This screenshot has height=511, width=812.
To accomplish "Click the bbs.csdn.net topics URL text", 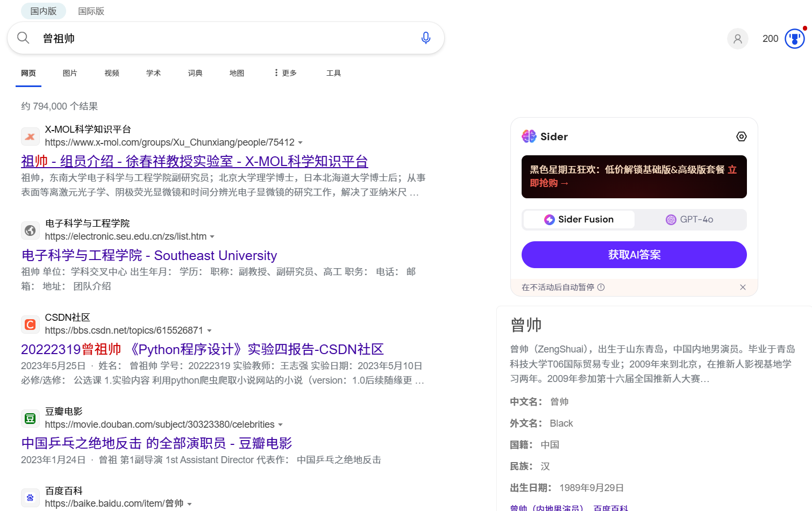I will tap(124, 330).
